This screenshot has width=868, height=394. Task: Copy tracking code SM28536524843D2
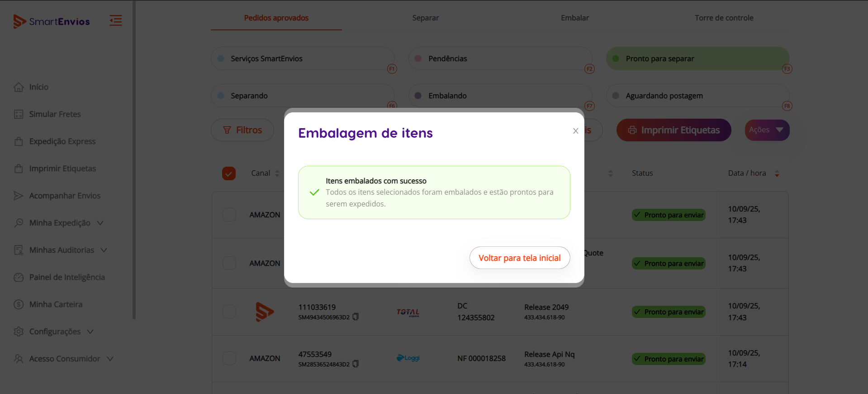coord(356,364)
